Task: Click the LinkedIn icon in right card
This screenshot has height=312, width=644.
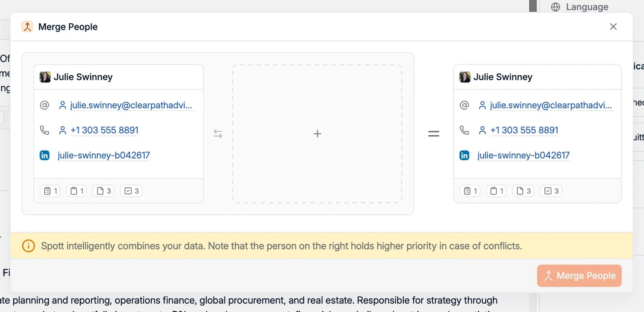Action: (x=464, y=155)
